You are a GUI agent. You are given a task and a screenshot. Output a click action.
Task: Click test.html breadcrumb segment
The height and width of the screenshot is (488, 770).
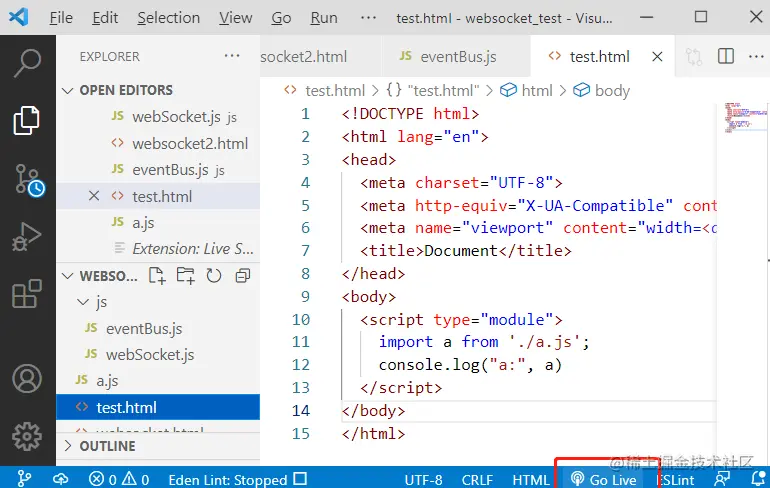[x=325, y=90]
